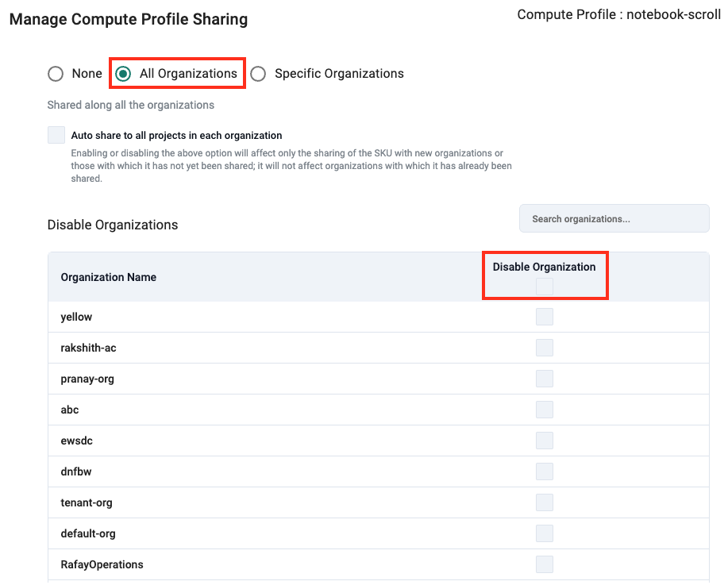Disable the yellow organization checkbox
728x585 pixels.
point(545,317)
